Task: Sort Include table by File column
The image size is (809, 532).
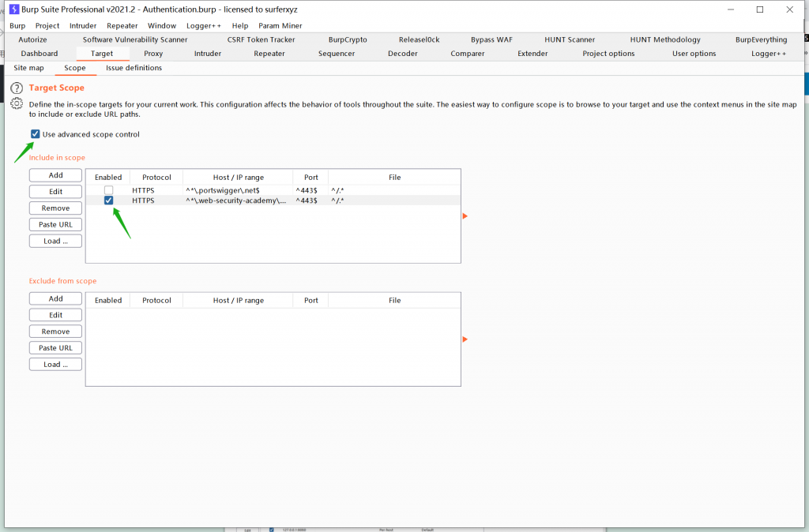Action: click(394, 178)
